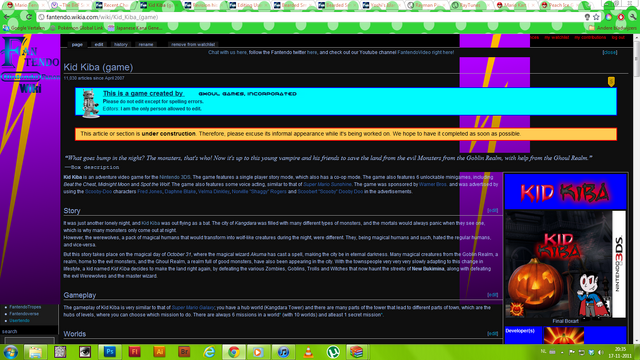Open Fantendoverse in the sidebar

[24, 313]
